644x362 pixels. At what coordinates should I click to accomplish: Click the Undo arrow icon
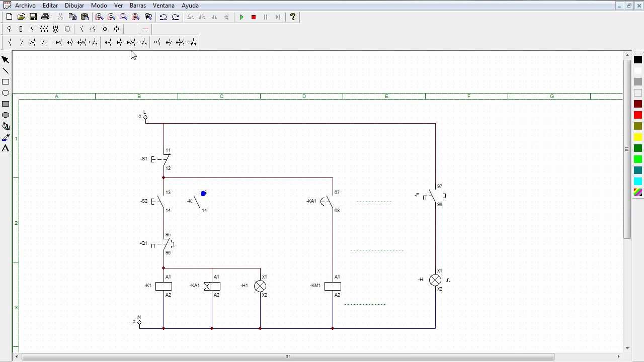(163, 17)
